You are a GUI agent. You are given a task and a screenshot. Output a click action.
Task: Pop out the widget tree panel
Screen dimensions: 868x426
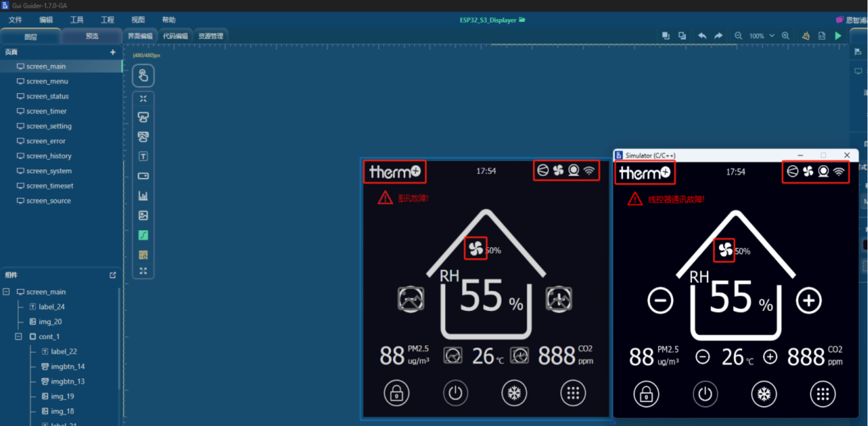113,275
